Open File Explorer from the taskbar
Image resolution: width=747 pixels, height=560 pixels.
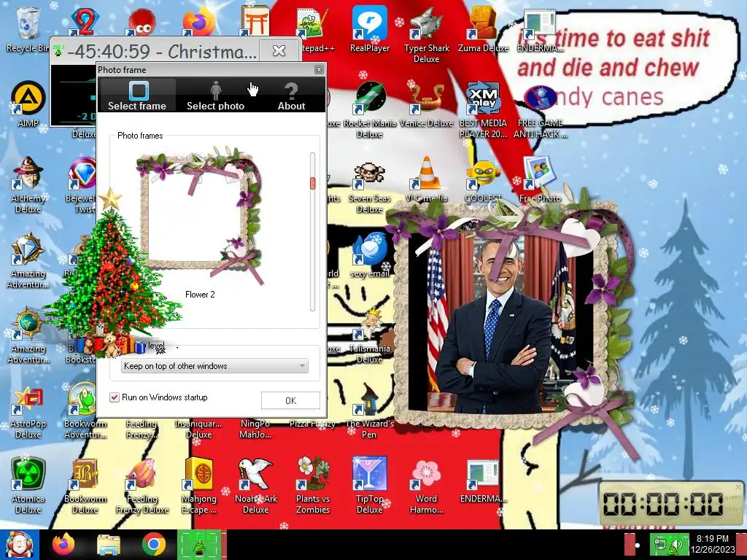click(x=109, y=545)
